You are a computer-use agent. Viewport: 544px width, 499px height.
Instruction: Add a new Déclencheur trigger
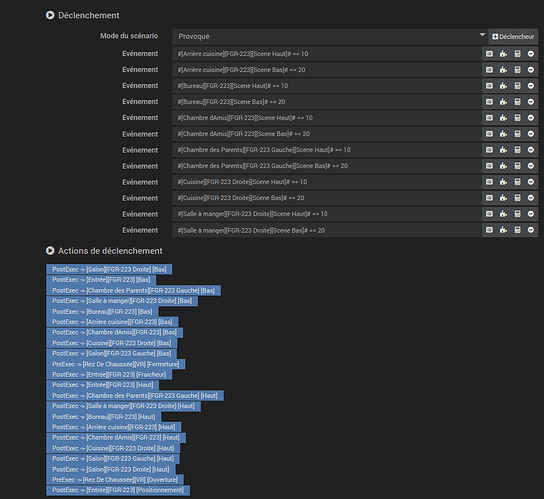pyautogui.click(x=513, y=36)
